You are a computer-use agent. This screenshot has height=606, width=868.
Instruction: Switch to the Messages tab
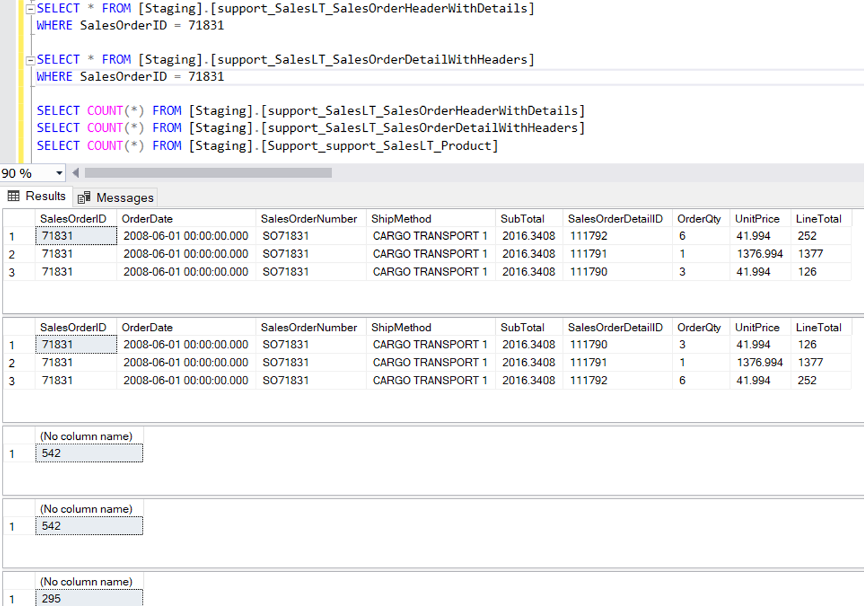pyautogui.click(x=116, y=198)
